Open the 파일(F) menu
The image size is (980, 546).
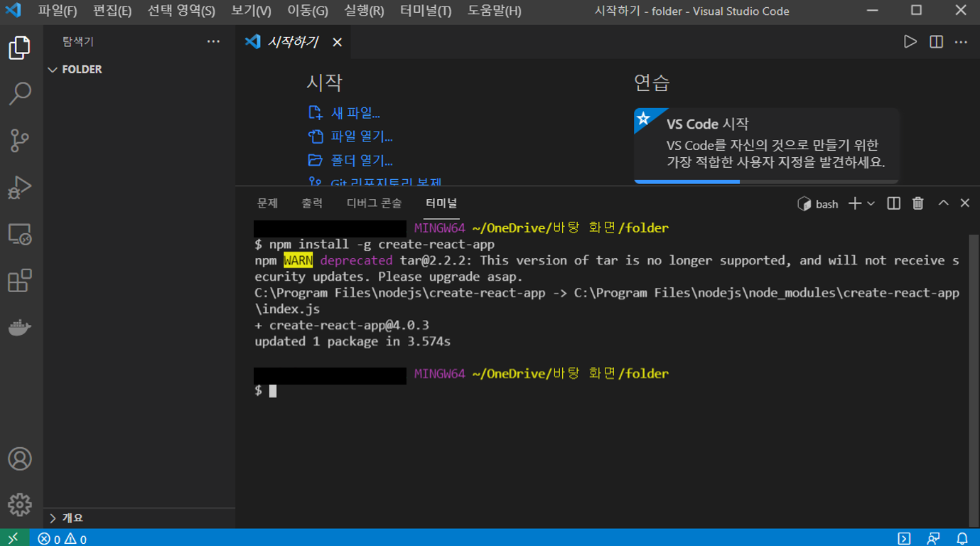point(58,11)
